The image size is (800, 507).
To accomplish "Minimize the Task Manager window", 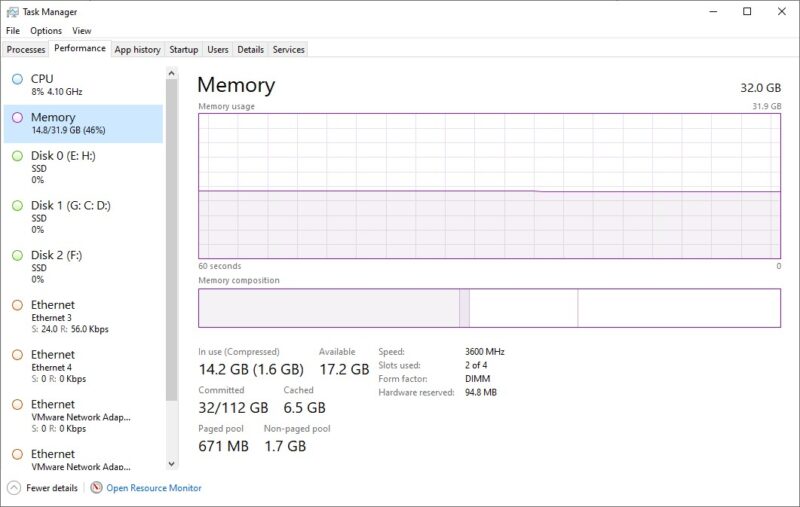I will [713, 11].
